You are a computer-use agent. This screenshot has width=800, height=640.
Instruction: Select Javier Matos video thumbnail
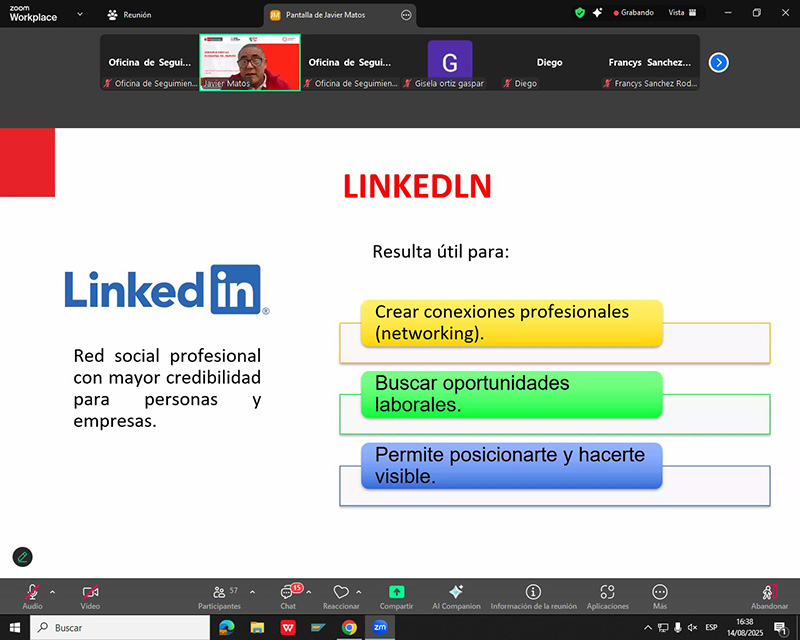click(249, 62)
